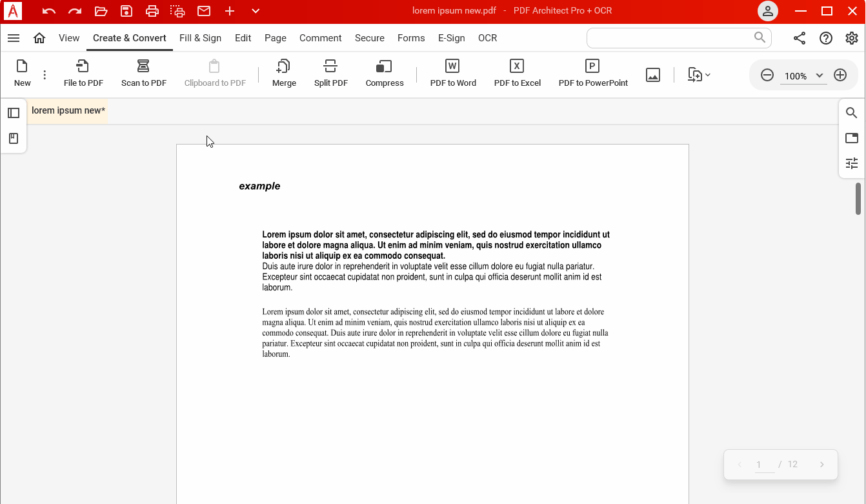Click the vertical scrollbar thumb
866x504 pixels.
(x=858, y=199)
